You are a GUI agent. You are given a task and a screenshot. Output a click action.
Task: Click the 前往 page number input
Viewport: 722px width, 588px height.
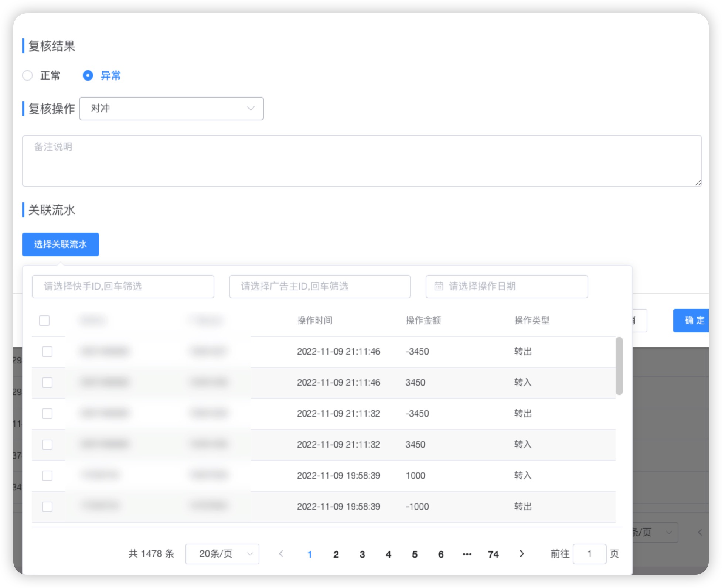coord(589,554)
